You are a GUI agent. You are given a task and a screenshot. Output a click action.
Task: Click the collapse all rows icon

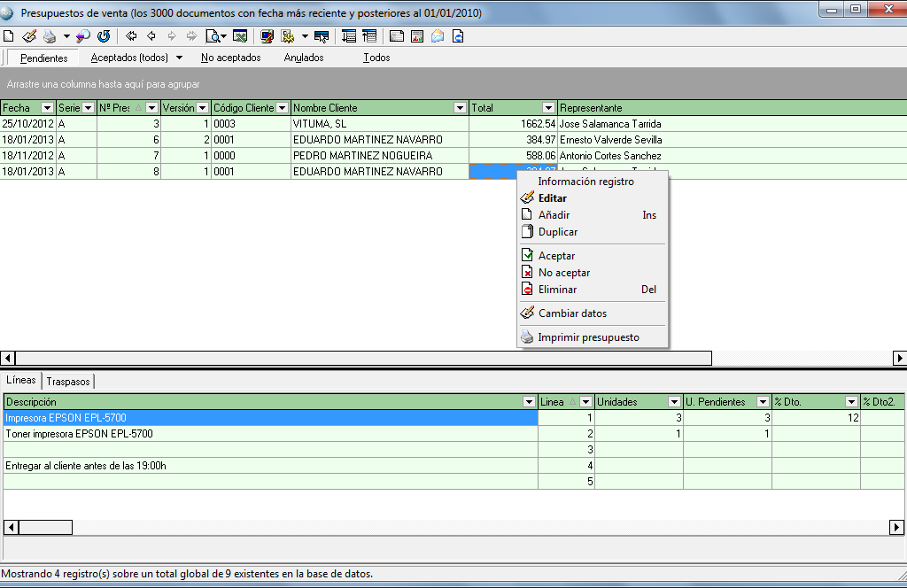point(369,36)
